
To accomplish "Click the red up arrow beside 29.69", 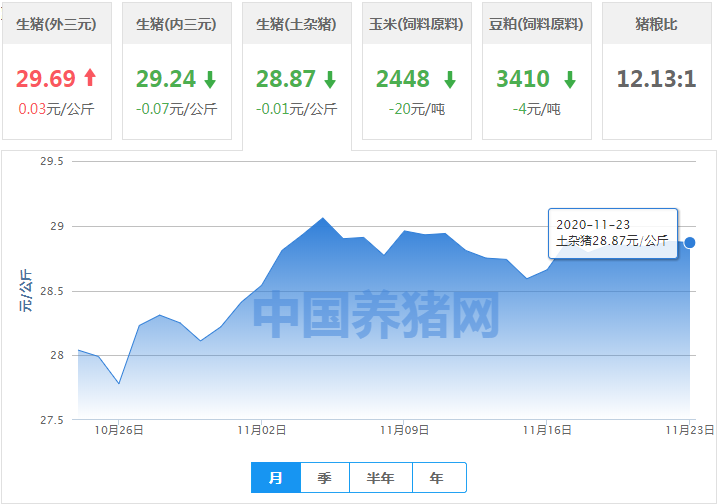I will point(90,78).
